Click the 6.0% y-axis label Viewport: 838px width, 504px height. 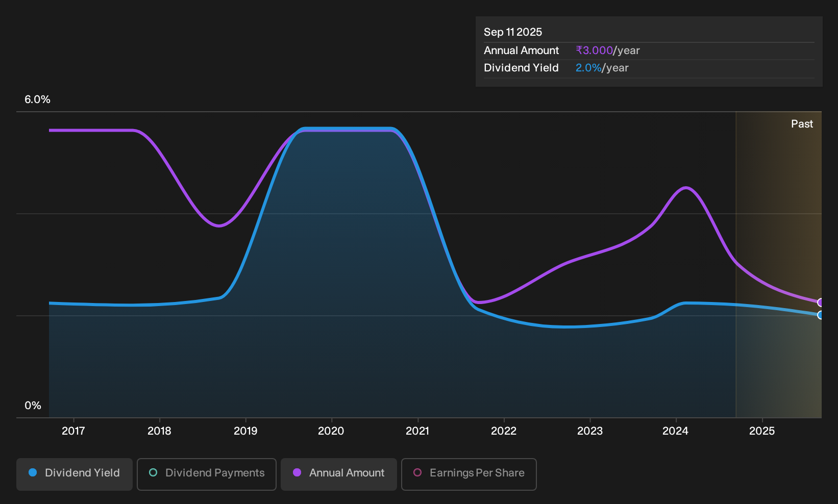(37, 99)
